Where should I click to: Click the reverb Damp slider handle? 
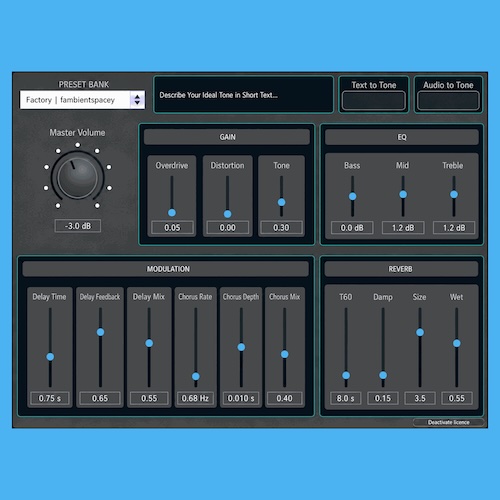coord(383,375)
